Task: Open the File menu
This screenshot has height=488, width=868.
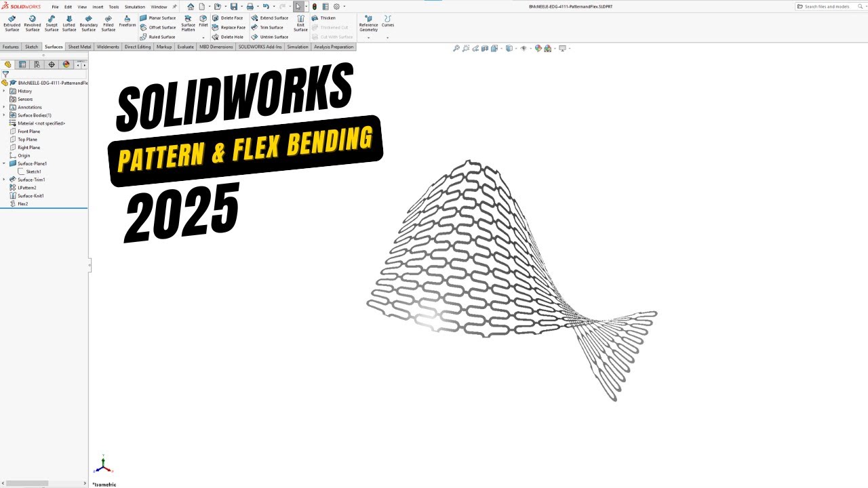Action: [x=55, y=7]
